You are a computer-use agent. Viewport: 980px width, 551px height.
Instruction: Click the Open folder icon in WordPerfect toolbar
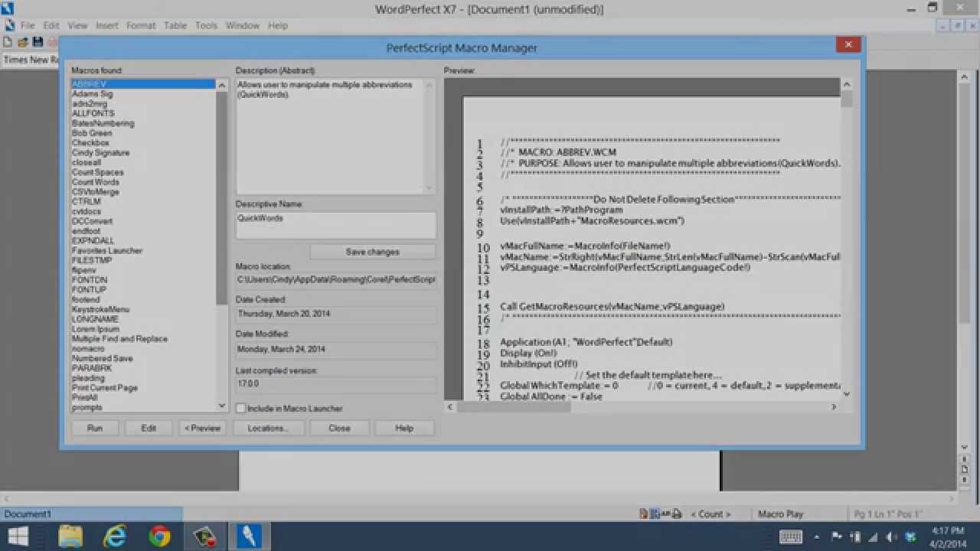point(23,42)
